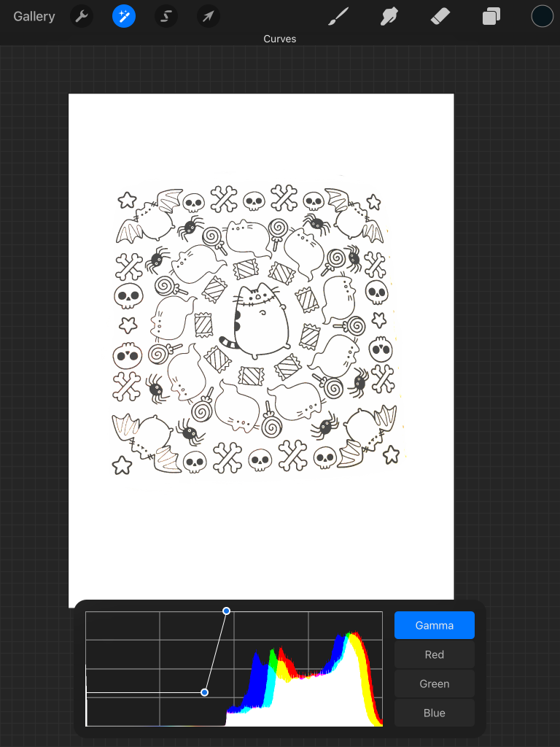This screenshot has height=747, width=560.
Task: Select the Paint brush tool
Action: tap(338, 16)
